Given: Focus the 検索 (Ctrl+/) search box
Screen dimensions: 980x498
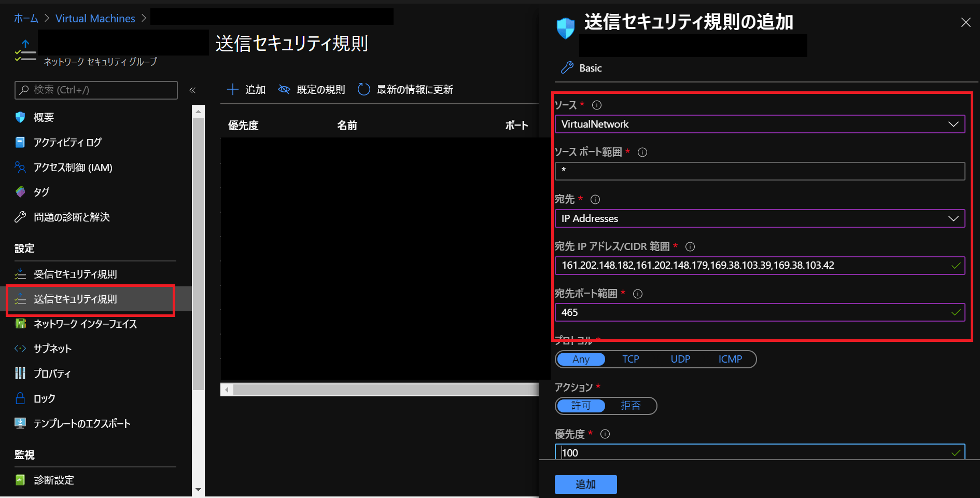Looking at the screenshot, I should point(96,90).
